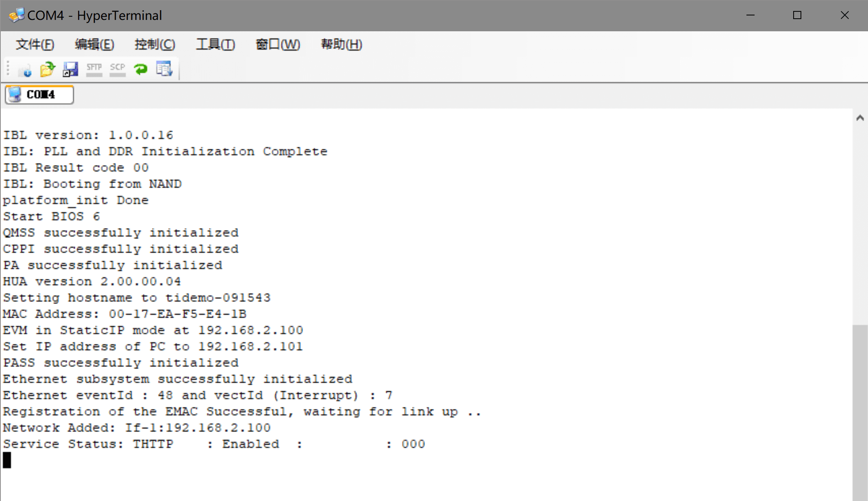Open the 文件(F) menu

pyautogui.click(x=35, y=44)
